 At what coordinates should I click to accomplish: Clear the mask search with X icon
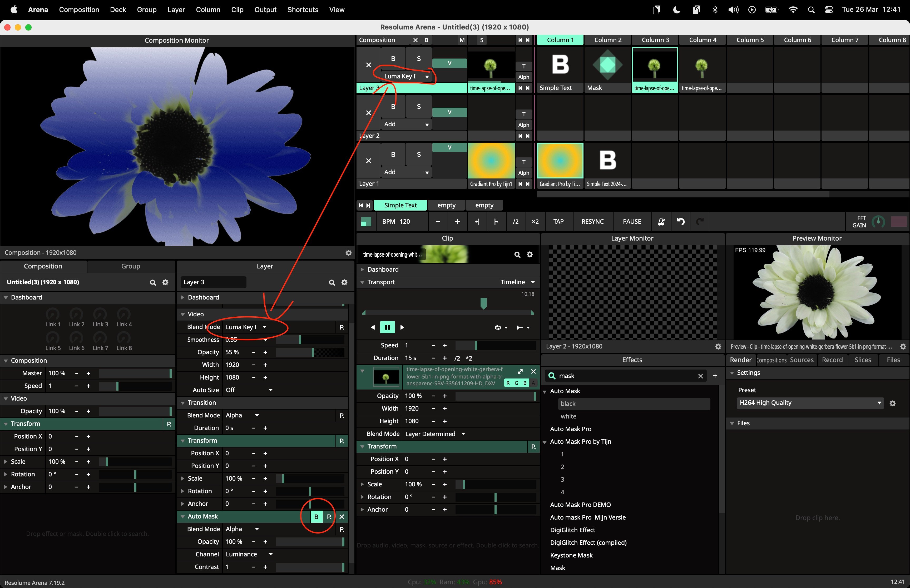(700, 376)
